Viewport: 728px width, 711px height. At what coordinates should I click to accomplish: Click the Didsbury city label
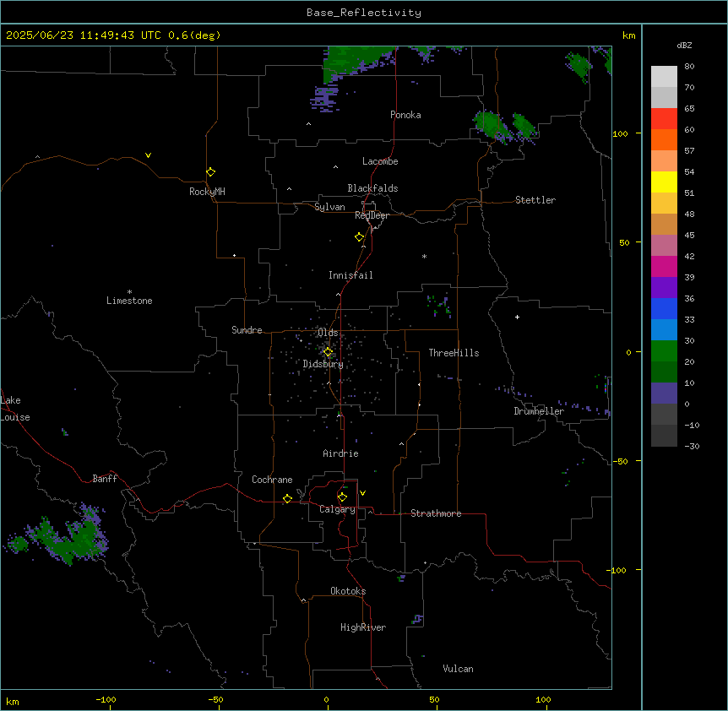pos(323,364)
